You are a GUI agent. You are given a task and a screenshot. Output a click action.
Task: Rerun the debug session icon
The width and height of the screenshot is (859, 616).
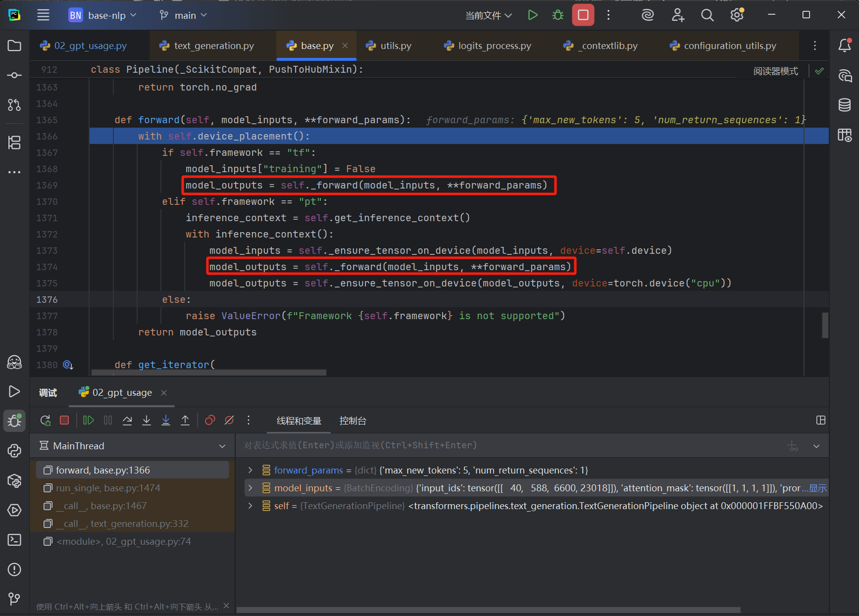(45, 421)
